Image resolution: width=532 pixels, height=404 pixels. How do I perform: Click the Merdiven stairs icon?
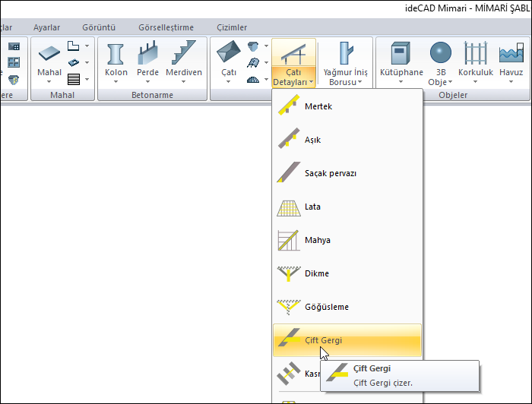184,55
